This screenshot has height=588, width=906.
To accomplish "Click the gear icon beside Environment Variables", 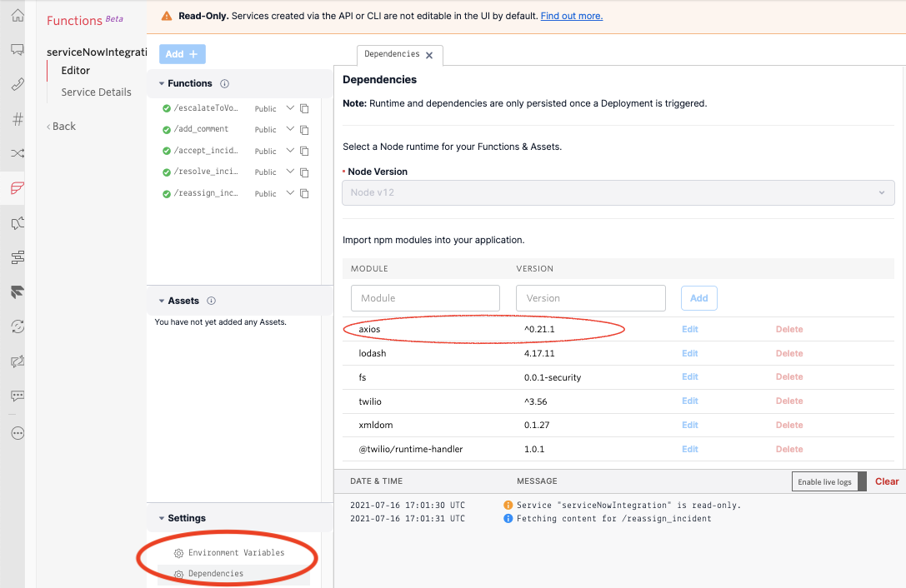I will coord(178,553).
